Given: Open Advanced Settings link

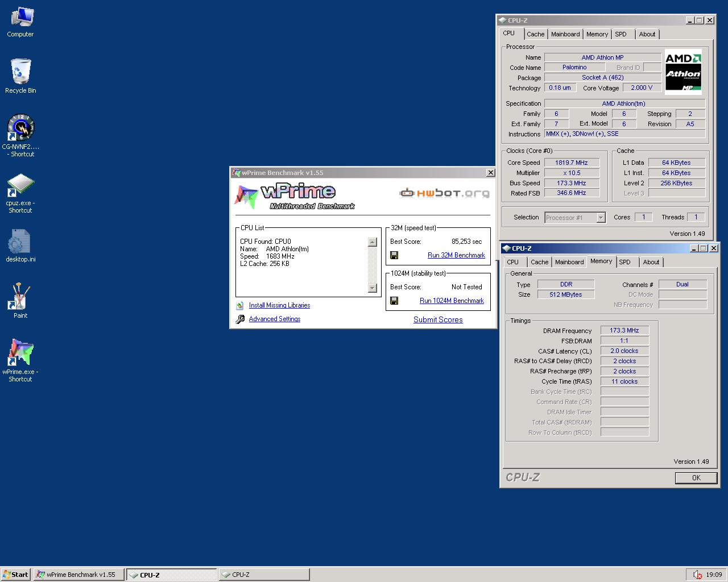Looking at the screenshot, I should point(275,319).
